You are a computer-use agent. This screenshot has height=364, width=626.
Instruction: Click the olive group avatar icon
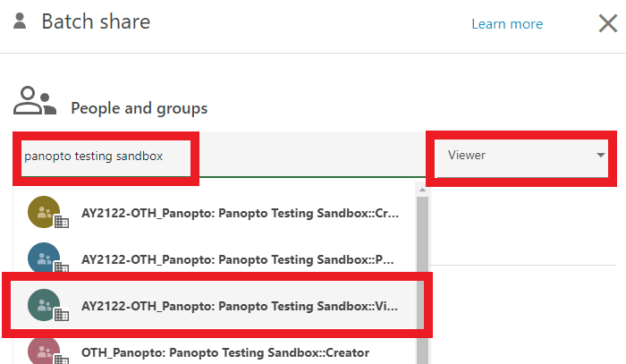[43, 212]
